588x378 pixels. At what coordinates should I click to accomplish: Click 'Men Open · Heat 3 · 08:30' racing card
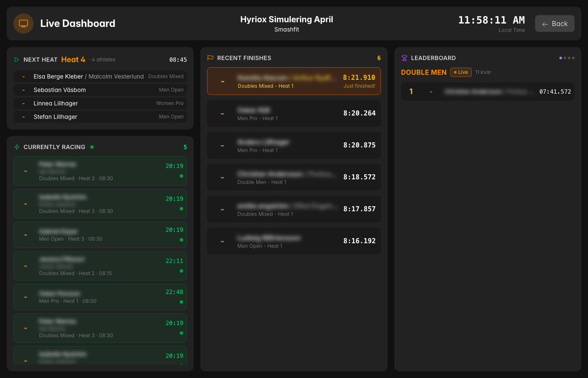click(x=100, y=235)
